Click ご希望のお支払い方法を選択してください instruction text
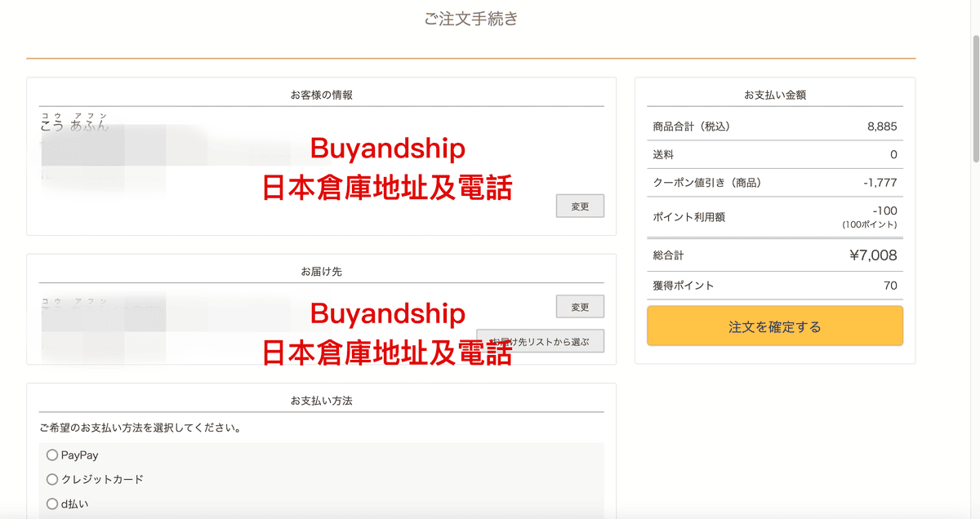980x519 pixels. point(140,428)
